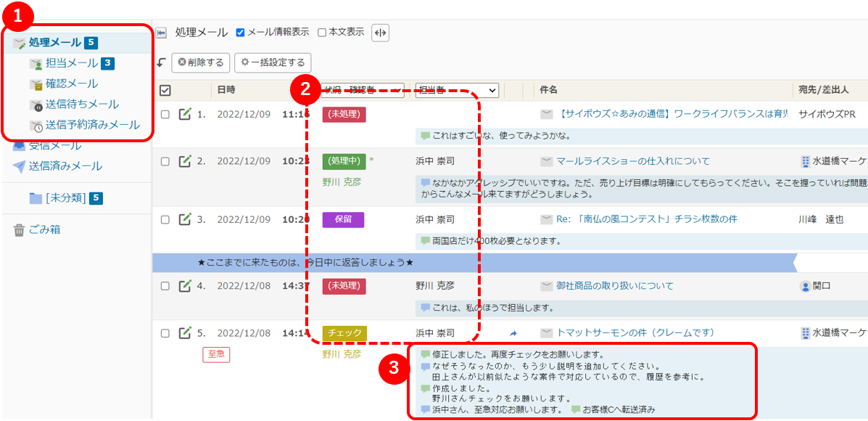Uncheck the メール情報表示 checkbox
Viewport: 868px width, 421px height.
point(241,33)
